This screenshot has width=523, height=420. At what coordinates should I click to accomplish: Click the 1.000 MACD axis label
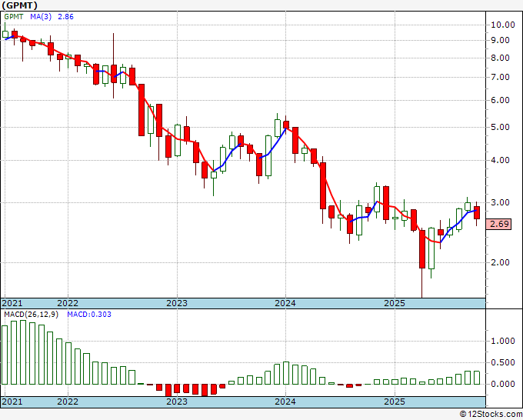[503, 342]
